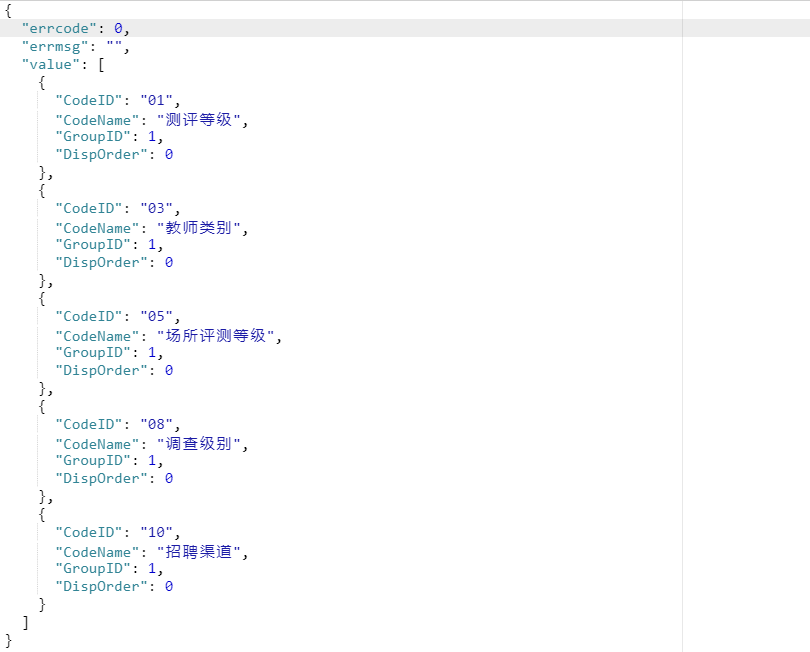The width and height of the screenshot is (810, 652).
Task: Select the CodeName value "场所评测等级"
Action: pos(216,336)
